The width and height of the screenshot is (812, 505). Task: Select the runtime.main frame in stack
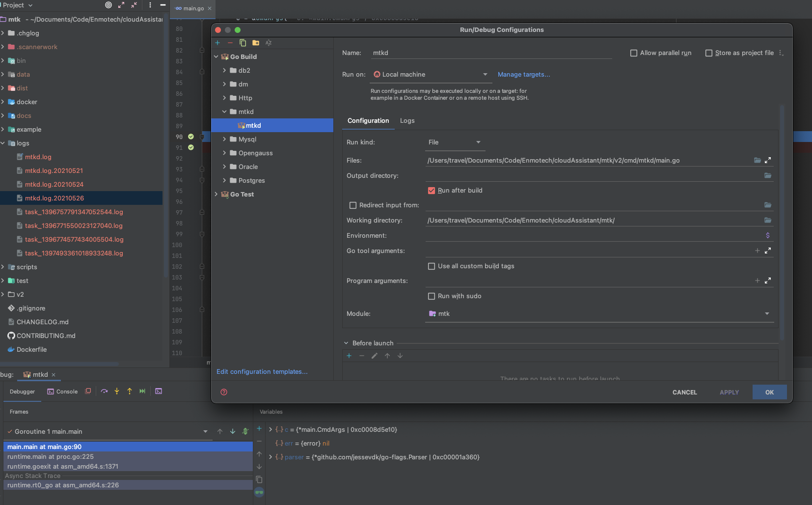coord(51,456)
